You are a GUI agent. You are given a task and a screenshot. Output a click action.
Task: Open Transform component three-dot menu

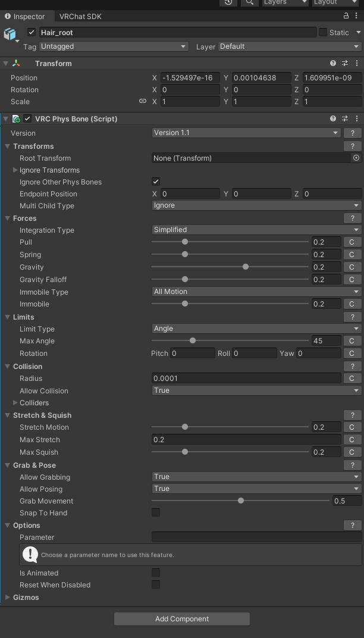click(x=357, y=63)
